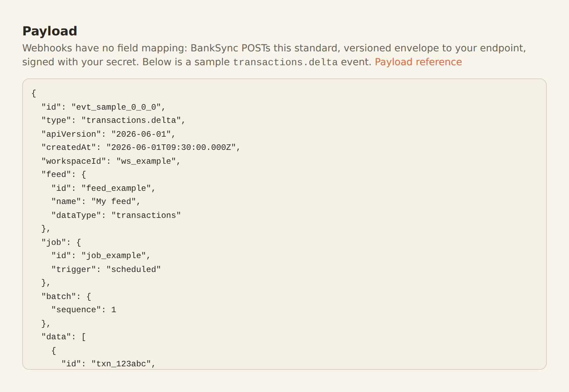
Task: Click the "batch": { line
Action: point(66,296)
